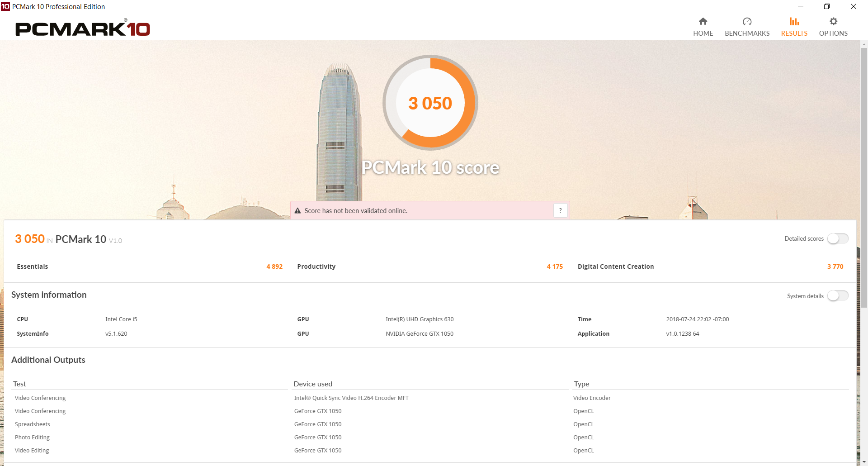Click the question mark help button
Viewport: 868px width, 466px height.
561,210
